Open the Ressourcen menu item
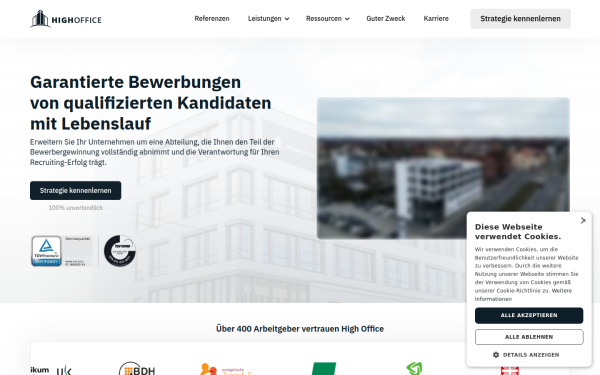Image resolution: width=600 pixels, height=375 pixels. pos(324,18)
